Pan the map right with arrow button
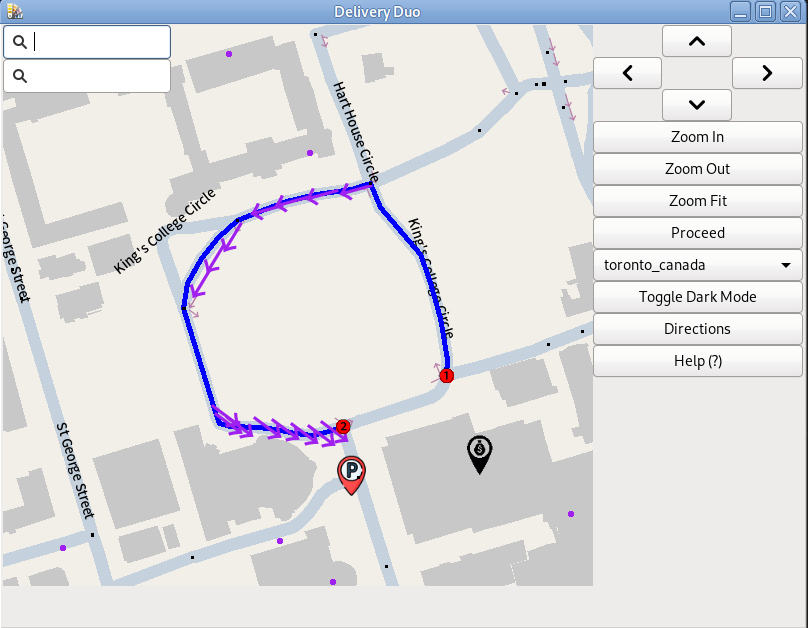 767,73
